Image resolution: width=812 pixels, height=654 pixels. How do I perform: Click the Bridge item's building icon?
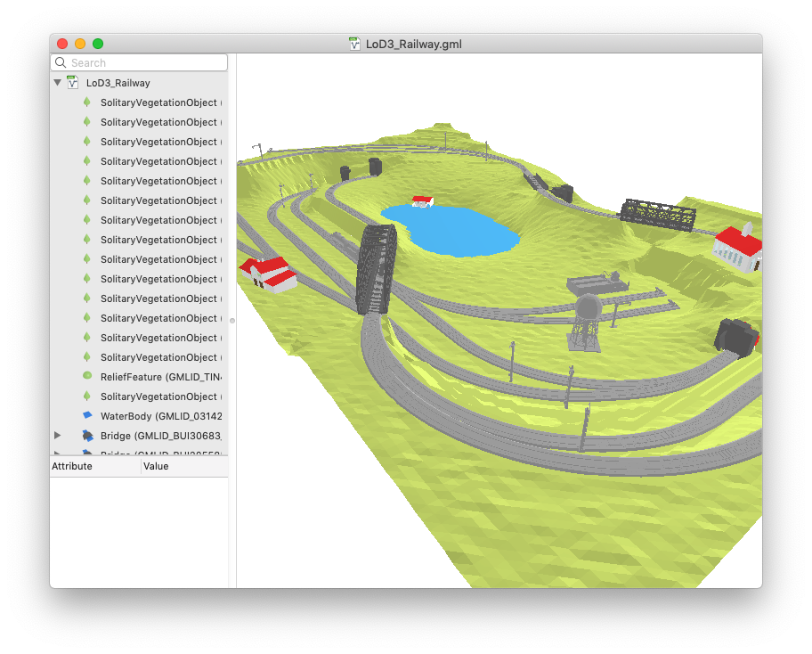tap(87, 436)
